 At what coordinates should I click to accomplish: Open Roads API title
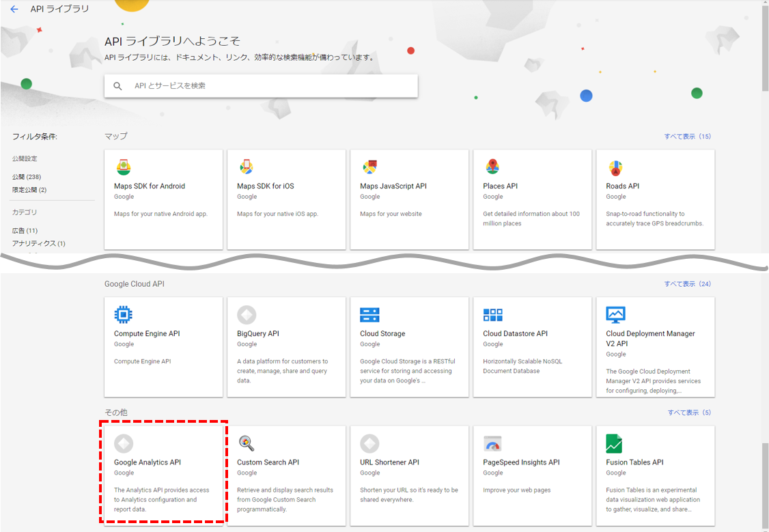pos(622,186)
